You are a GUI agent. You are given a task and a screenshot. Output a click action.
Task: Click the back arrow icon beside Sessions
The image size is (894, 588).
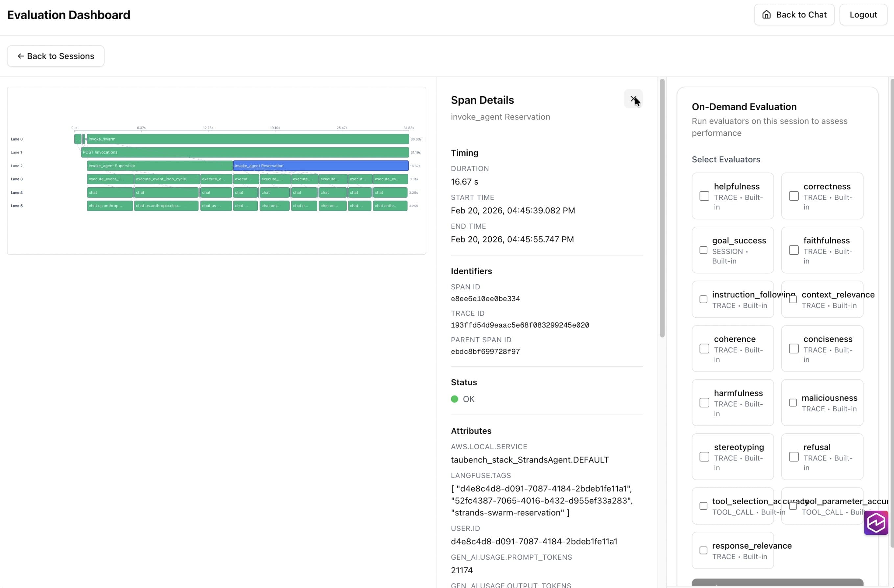coord(21,56)
